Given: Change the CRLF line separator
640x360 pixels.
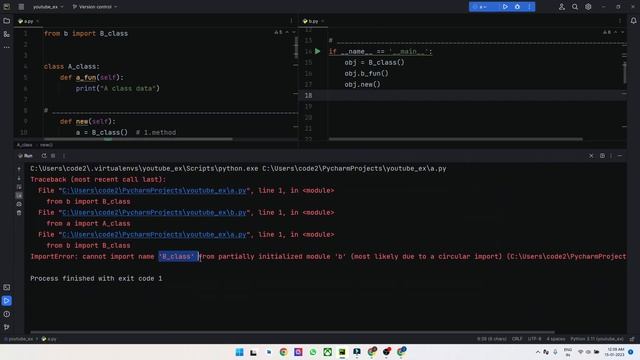Looking at the screenshot, I should [x=517, y=339].
